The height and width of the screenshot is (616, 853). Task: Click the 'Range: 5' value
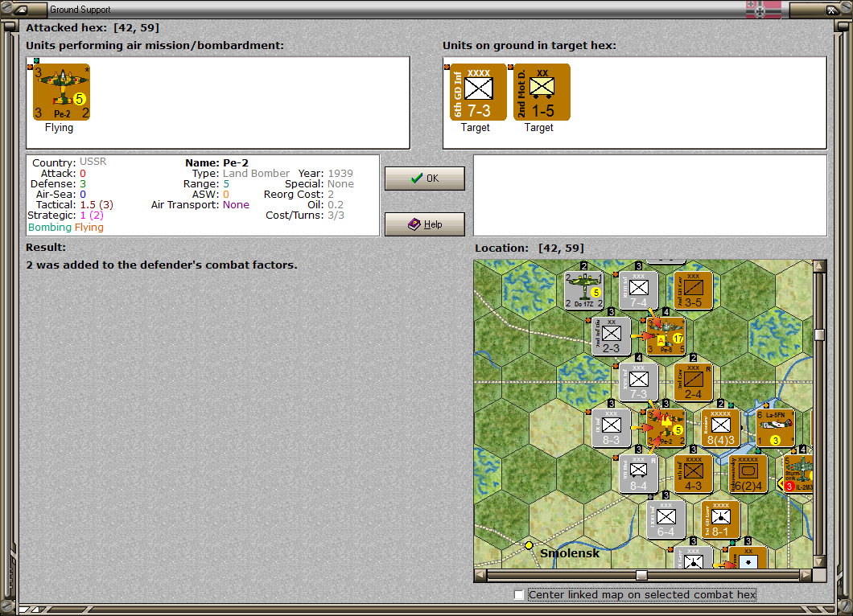point(226,184)
